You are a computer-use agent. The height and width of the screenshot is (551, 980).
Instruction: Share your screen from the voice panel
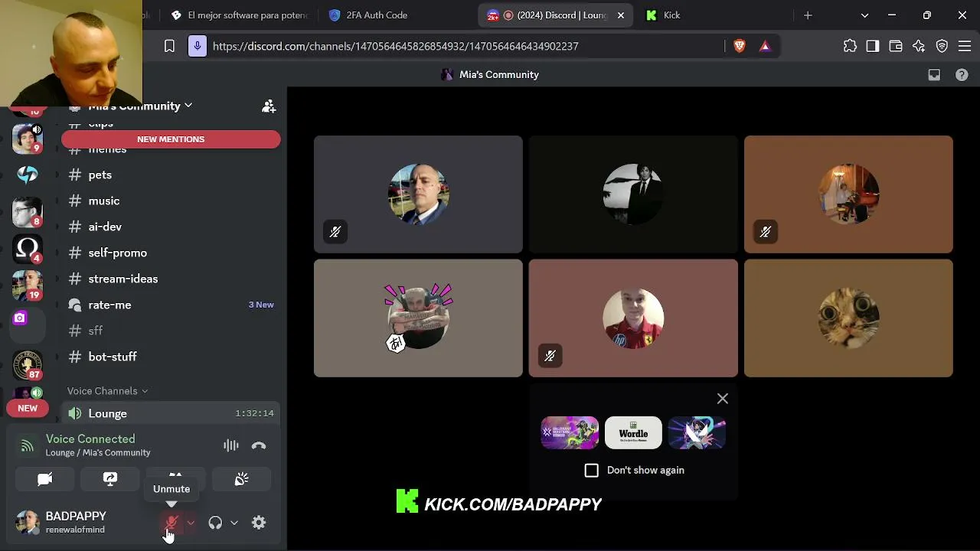(x=110, y=479)
